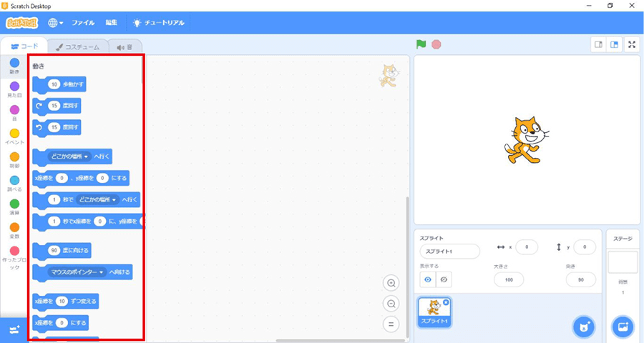Select the 変数 variables category
The height and width of the screenshot is (343, 644).
(14, 231)
